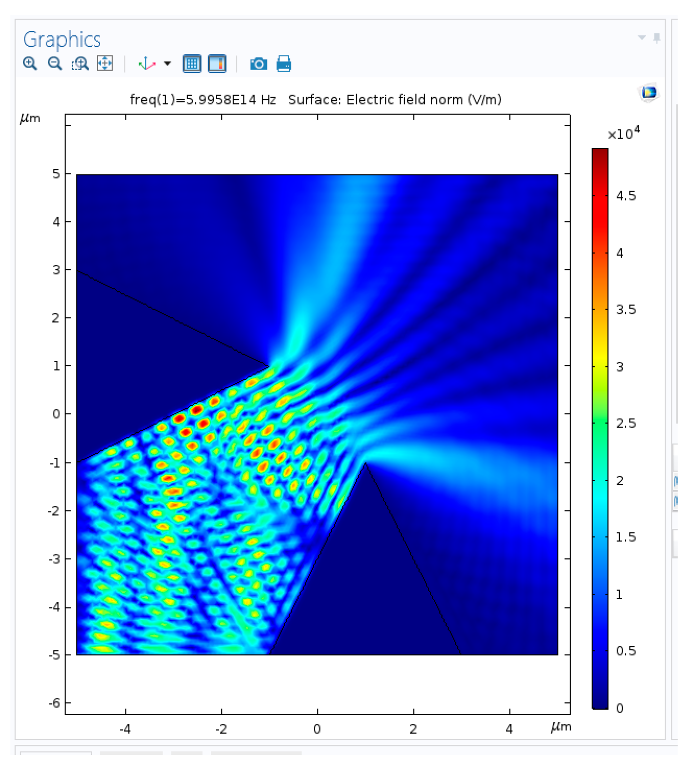Take an image snapshot with camera icon

click(x=259, y=64)
